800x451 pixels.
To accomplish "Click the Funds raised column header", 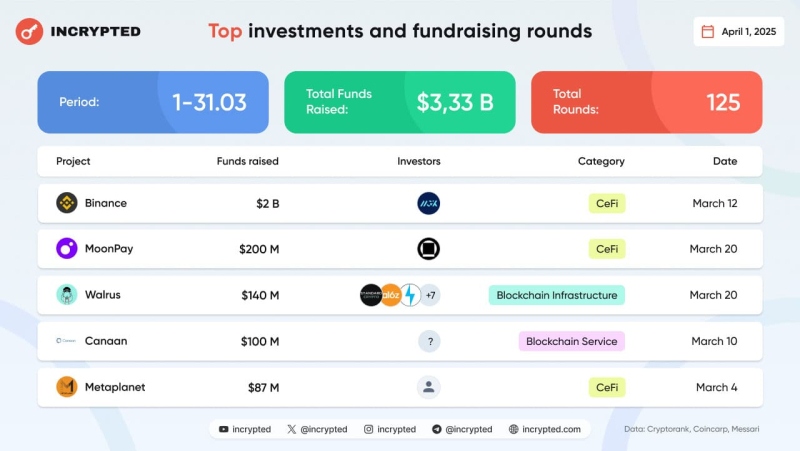I will pyautogui.click(x=248, y=161).
